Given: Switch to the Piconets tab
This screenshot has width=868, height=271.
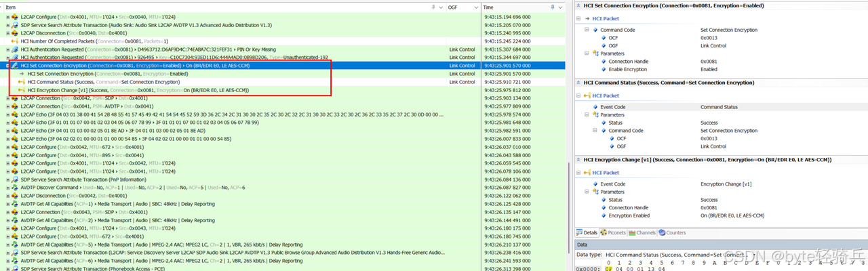Looking at the screenshot, I should pos(613,232).
